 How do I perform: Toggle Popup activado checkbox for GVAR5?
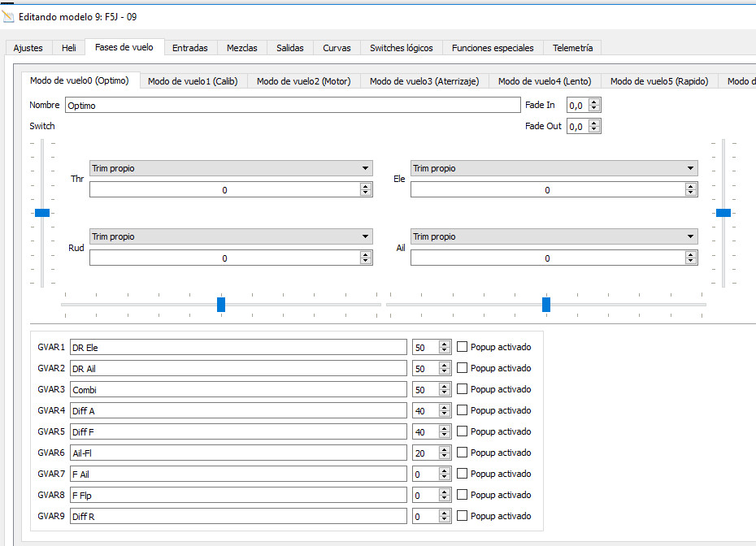point(463,431)
